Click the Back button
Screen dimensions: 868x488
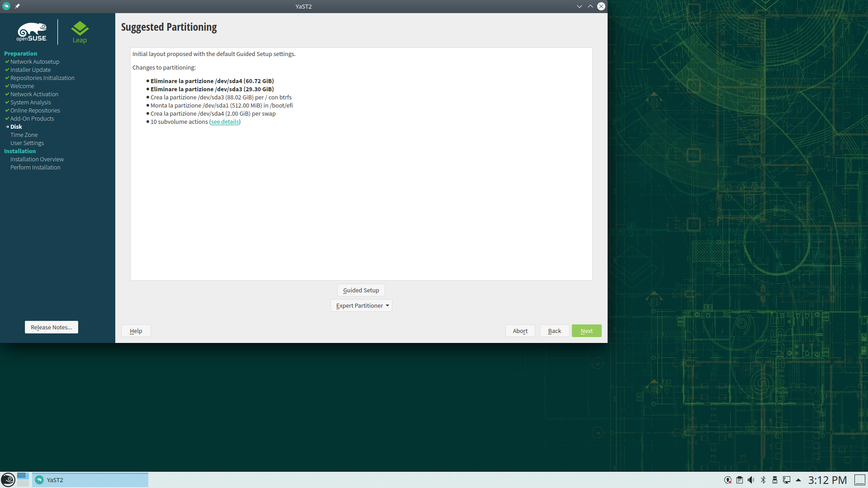[554, 331]
